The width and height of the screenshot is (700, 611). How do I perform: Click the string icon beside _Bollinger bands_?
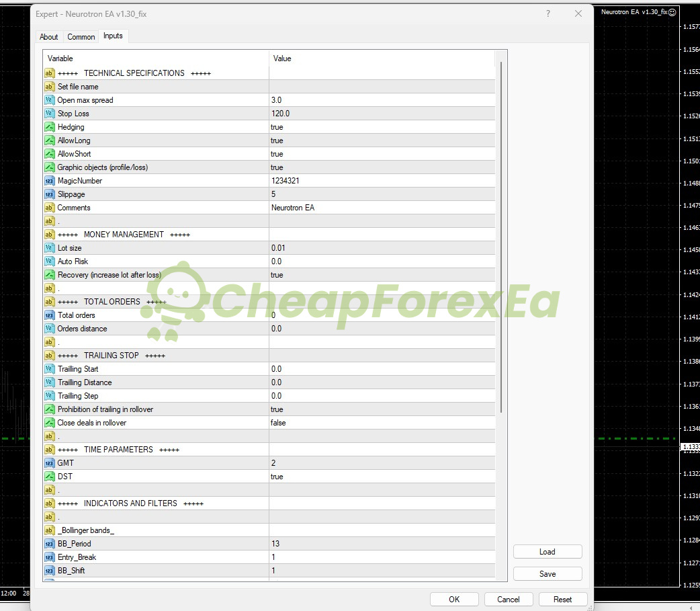coord(50,530)
